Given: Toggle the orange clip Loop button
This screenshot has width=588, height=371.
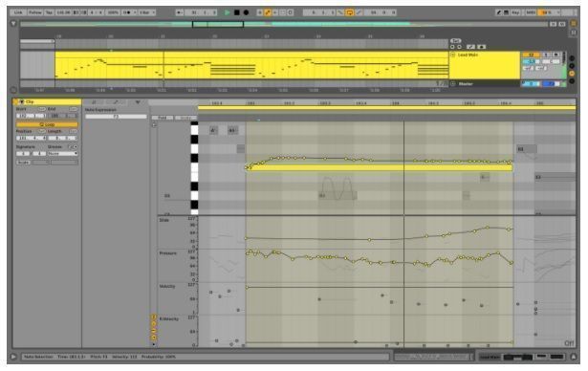Looking at the screenshot, I should pos(47,124).
